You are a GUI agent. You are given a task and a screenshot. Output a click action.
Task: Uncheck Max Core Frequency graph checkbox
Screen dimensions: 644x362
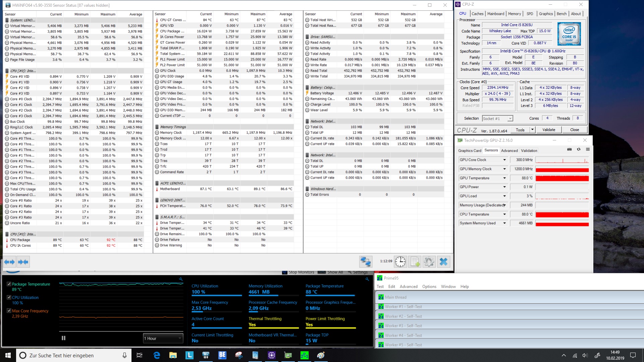point(9,311)
